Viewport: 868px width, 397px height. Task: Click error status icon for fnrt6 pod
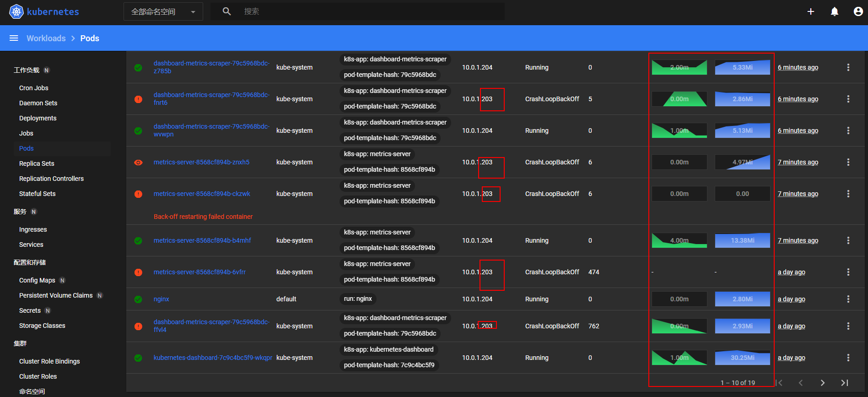pos(138,99)
